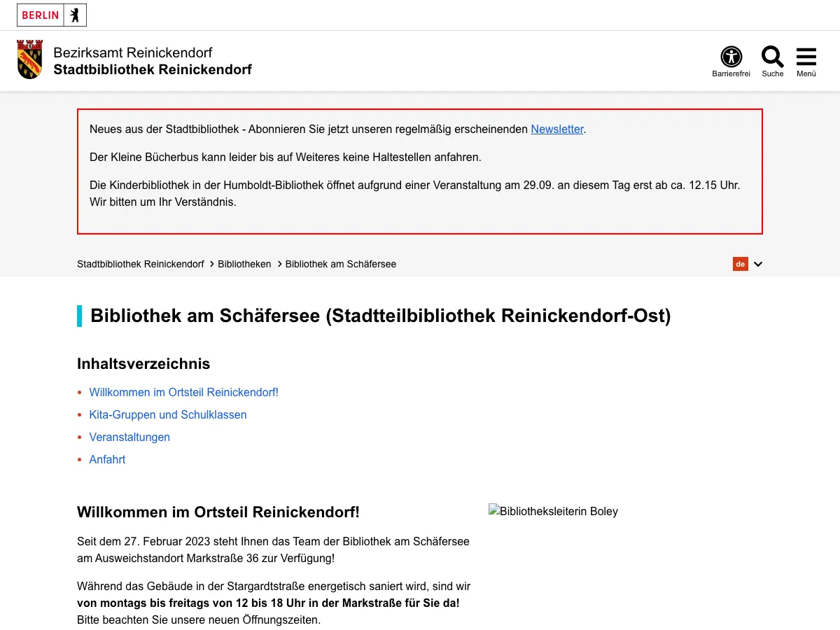
Task: Click the Reinickendorf coat of arms
Action: coord(29,59)
